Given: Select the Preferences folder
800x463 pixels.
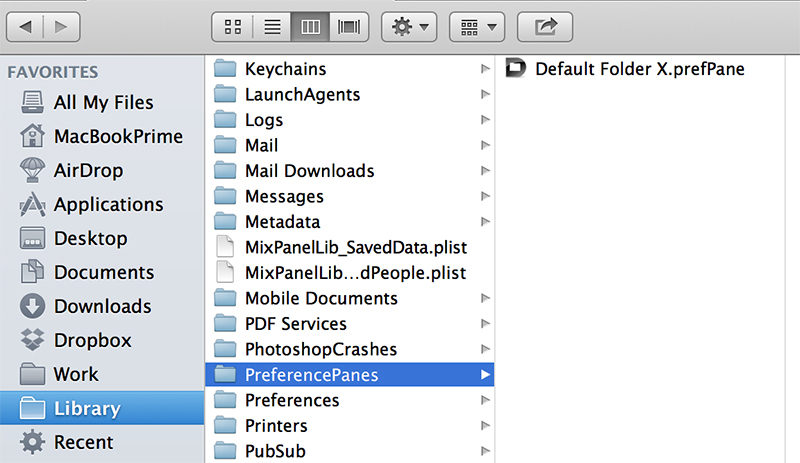Looking at the screenshot, I should (349, 400).
